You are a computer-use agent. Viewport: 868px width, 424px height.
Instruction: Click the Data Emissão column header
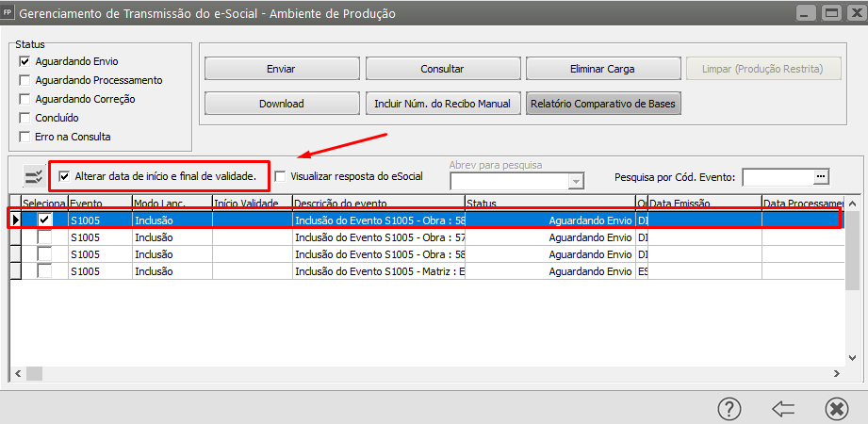(x=704, y=204)
